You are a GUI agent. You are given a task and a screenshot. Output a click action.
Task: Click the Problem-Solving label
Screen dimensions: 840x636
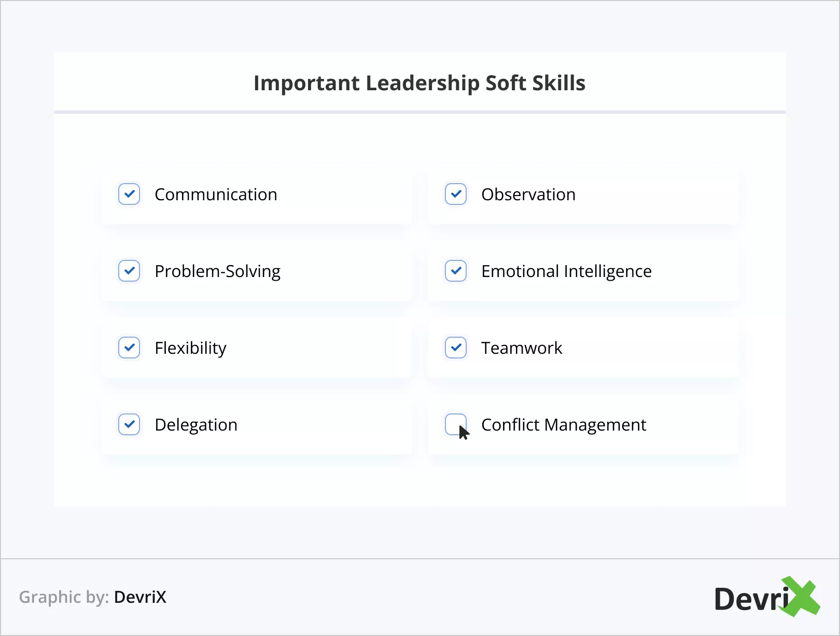click(217, 271)
